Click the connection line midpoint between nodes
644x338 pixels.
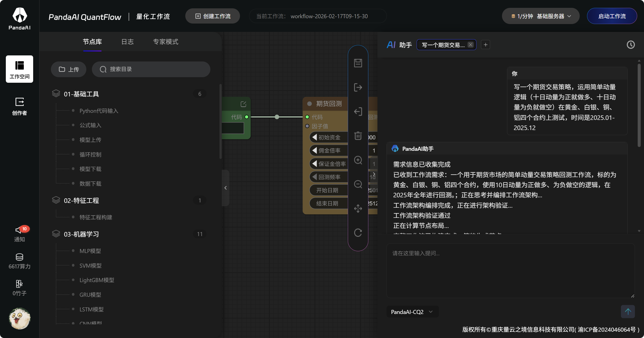(x=277, y=117)
